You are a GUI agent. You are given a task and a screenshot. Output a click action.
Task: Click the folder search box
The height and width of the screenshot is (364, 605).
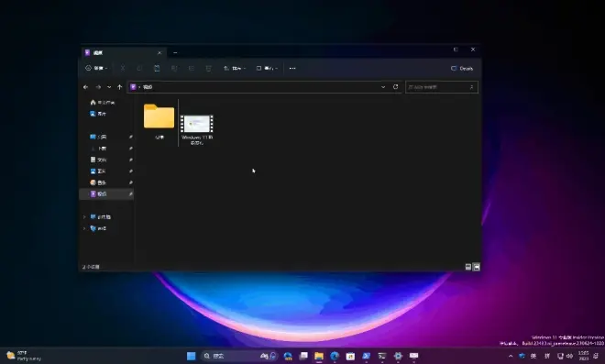coord(442,87)
